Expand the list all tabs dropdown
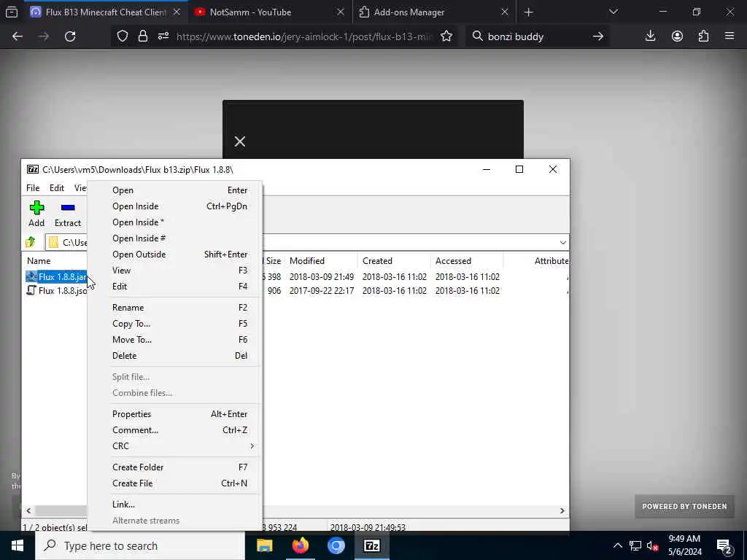Image resolution: width=747 pixels, height=560 pixels. [614, 12]
